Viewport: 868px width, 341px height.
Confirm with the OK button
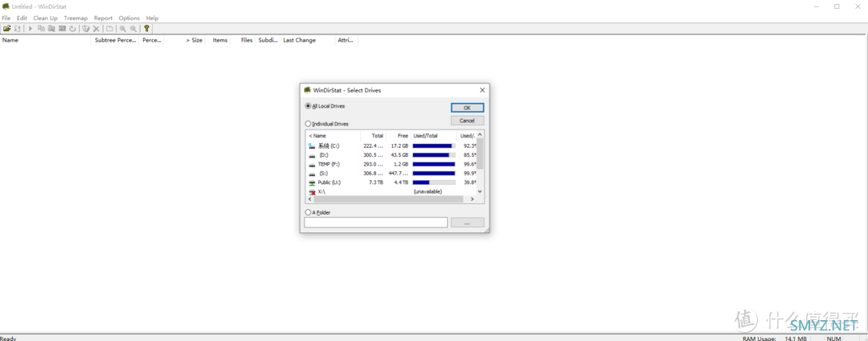[467, 108]
